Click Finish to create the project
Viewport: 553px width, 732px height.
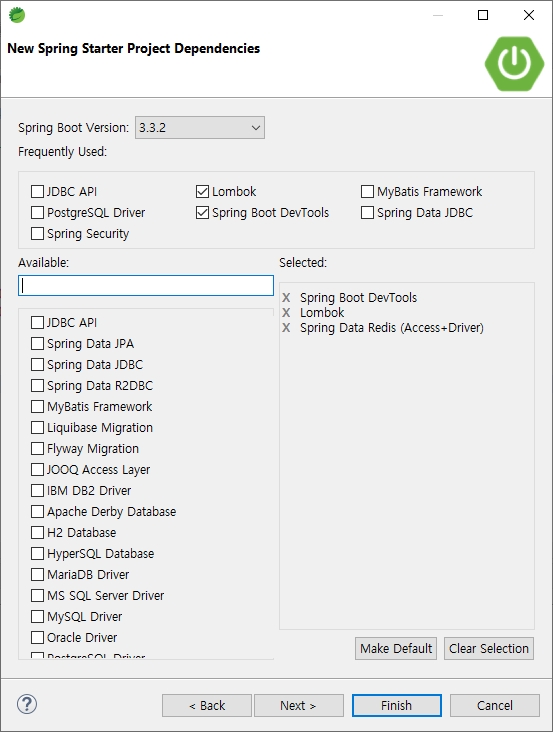point(397,705)
